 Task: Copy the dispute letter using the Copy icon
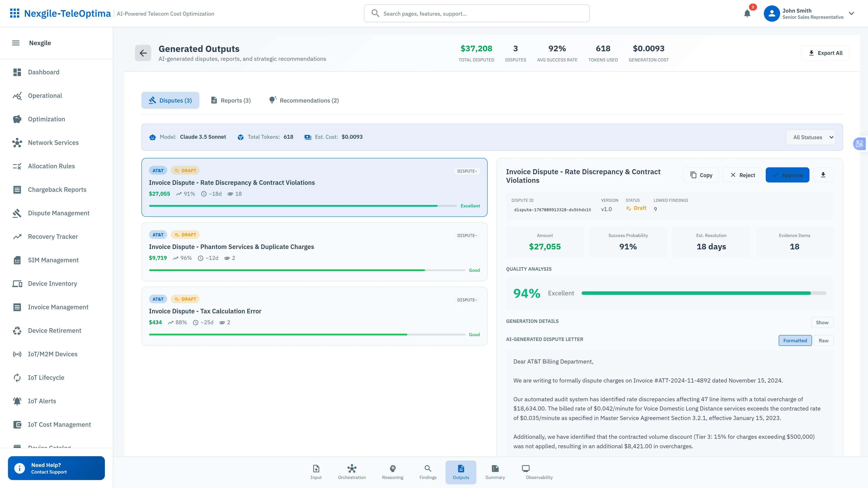(x=701, y=175)
